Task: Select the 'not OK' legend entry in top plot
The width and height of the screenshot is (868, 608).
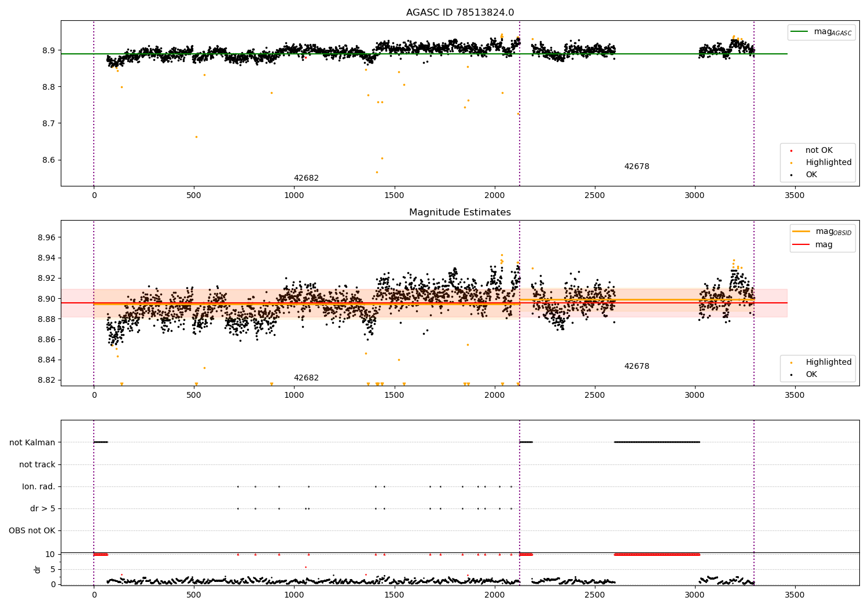Action: [819, 151]
